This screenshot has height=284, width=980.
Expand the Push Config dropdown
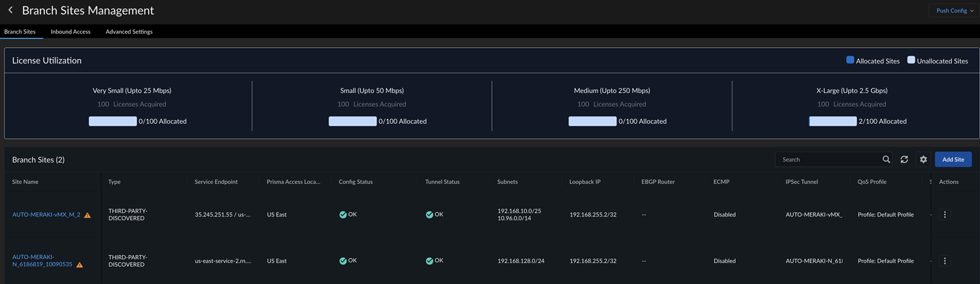click(955, 10)
